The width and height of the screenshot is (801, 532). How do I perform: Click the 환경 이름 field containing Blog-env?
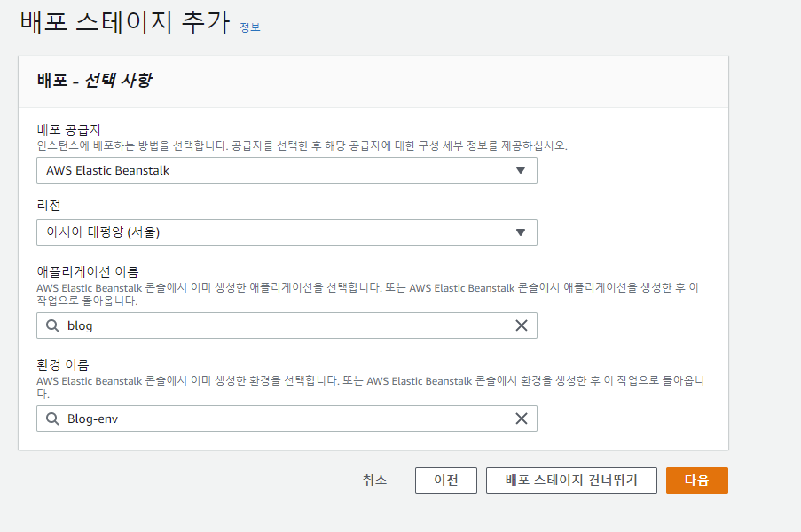(287, 419)
